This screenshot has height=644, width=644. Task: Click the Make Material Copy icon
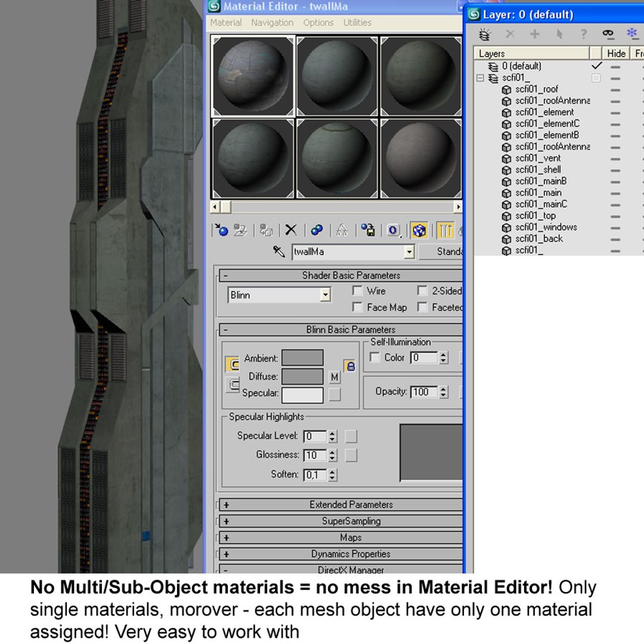click(317, 230)
